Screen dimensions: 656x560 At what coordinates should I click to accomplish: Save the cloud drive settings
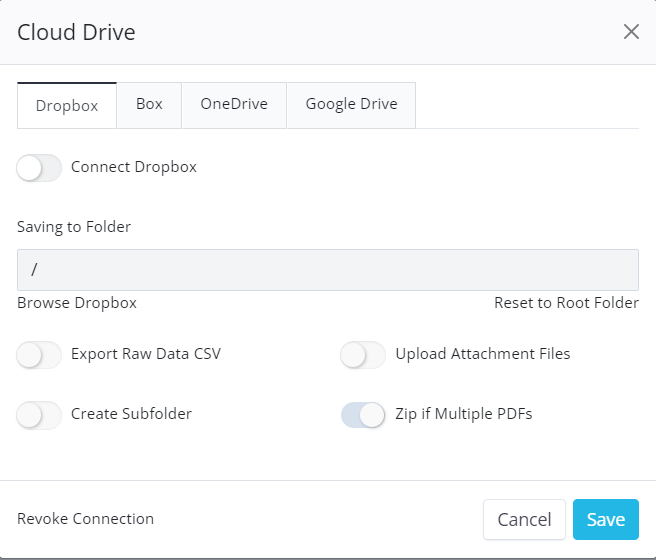[605, 520]
